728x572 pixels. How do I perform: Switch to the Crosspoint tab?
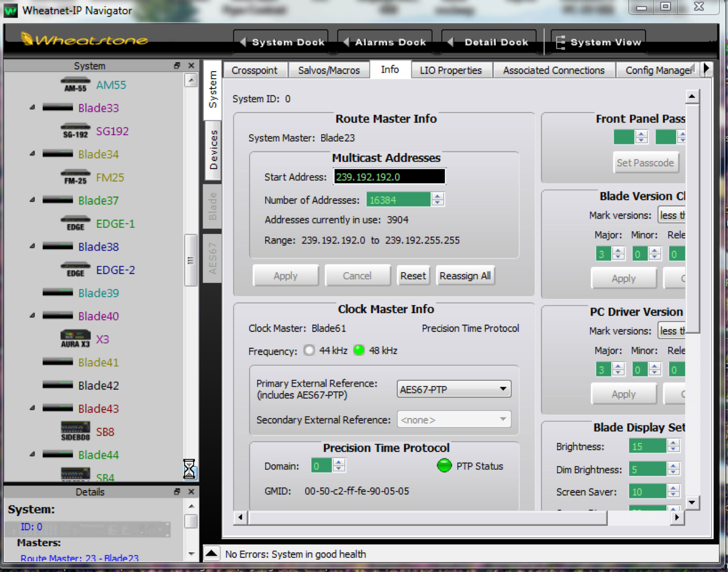pos(254,70)
